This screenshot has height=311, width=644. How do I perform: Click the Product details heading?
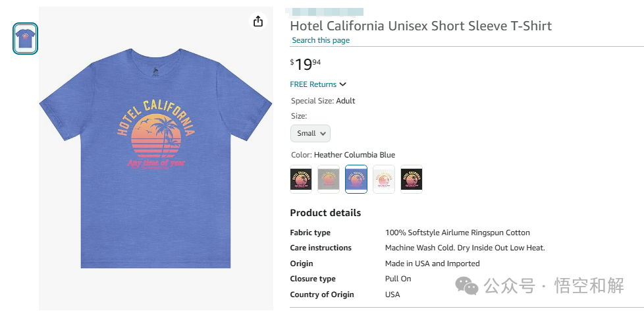325,213
